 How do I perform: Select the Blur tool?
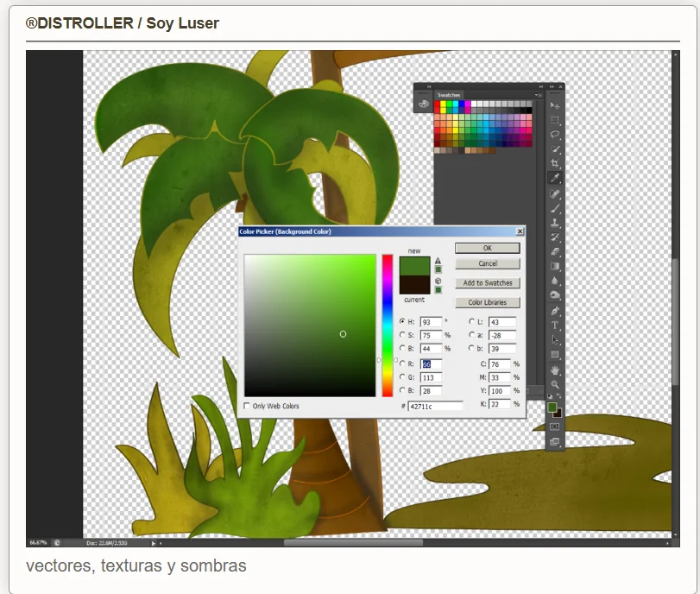(x=555, y=281)
